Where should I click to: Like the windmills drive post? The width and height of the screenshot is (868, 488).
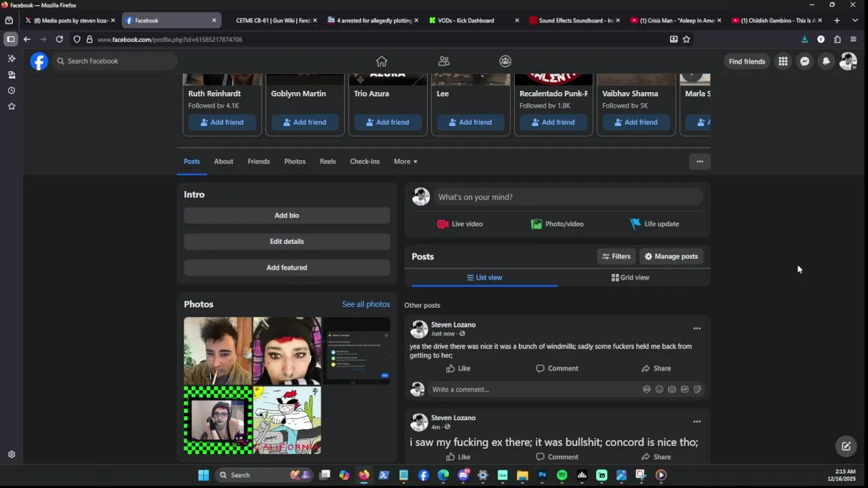click(458, 369)
